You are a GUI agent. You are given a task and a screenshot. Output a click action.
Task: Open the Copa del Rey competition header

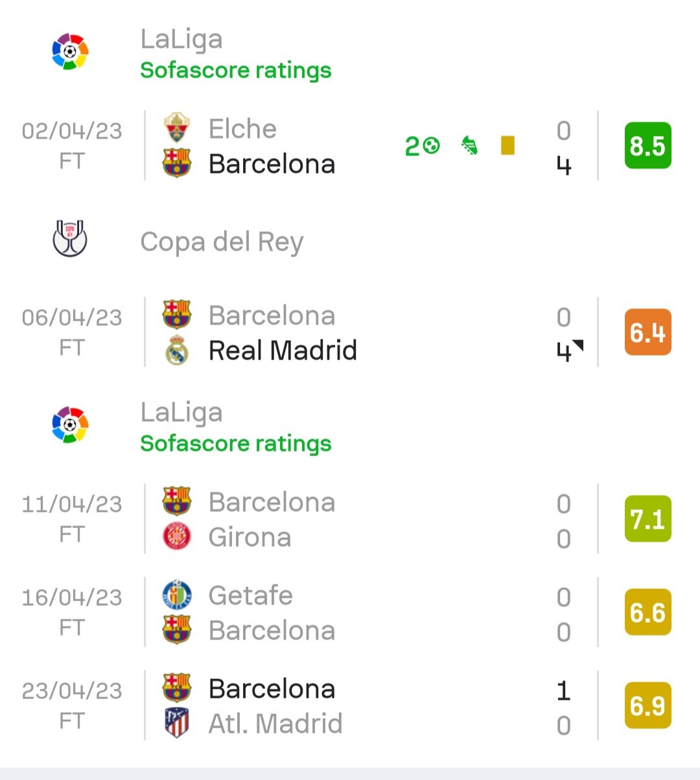[x=222, y=242]
